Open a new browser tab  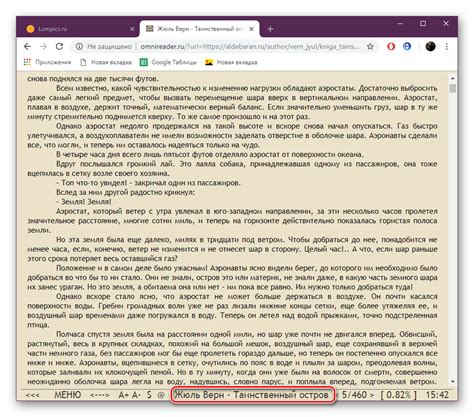[x=270, y=29]
